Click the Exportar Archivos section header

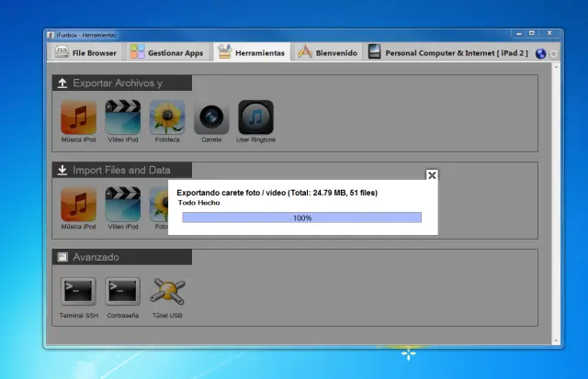(121, 84)
